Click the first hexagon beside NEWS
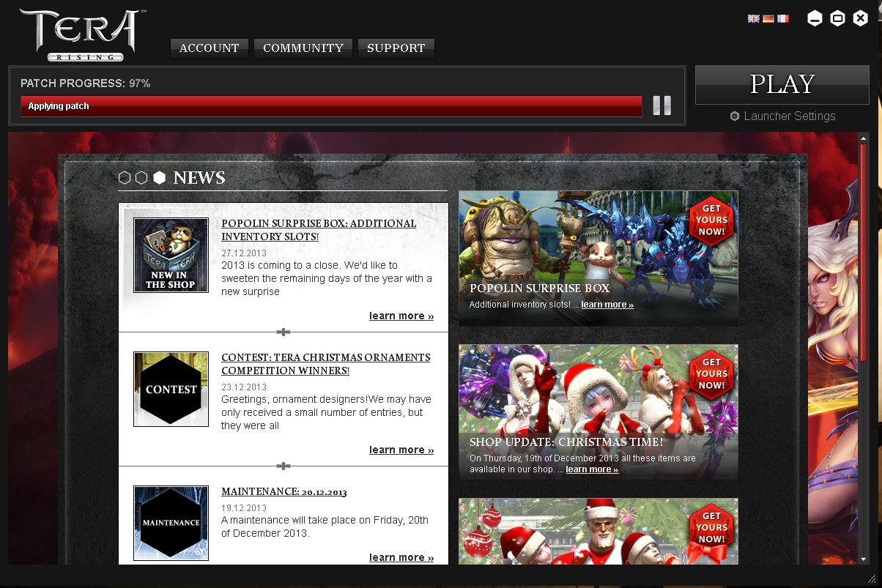The image size is (882, 588). point(125,178)
